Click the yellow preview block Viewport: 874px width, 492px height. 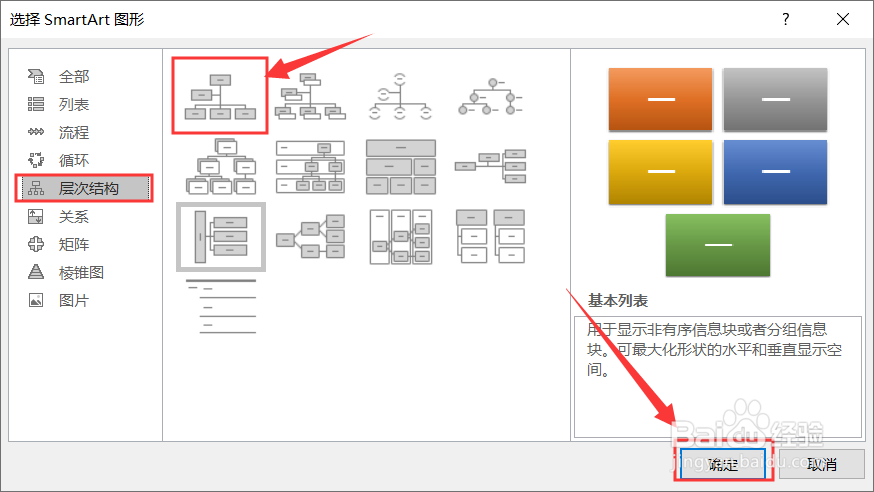[661, 172]
